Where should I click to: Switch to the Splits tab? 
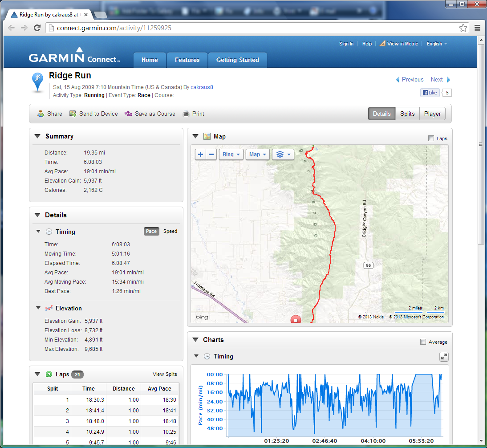pyautogui.click(x=407, y=114)
